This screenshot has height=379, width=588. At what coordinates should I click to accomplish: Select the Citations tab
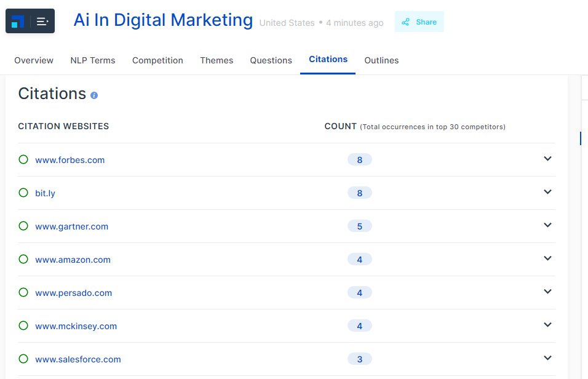(x=328, y=59)
